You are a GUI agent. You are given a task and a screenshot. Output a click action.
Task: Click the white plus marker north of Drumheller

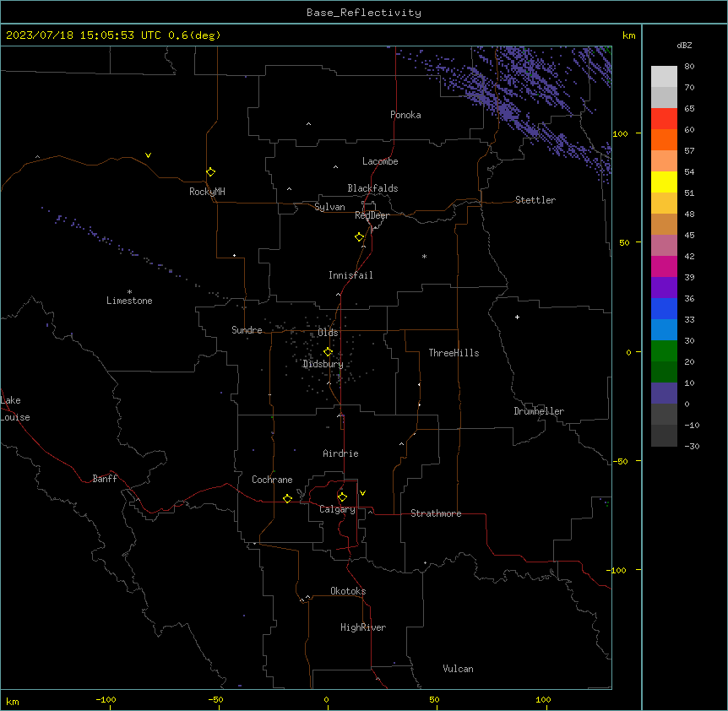tap(517, 317)
